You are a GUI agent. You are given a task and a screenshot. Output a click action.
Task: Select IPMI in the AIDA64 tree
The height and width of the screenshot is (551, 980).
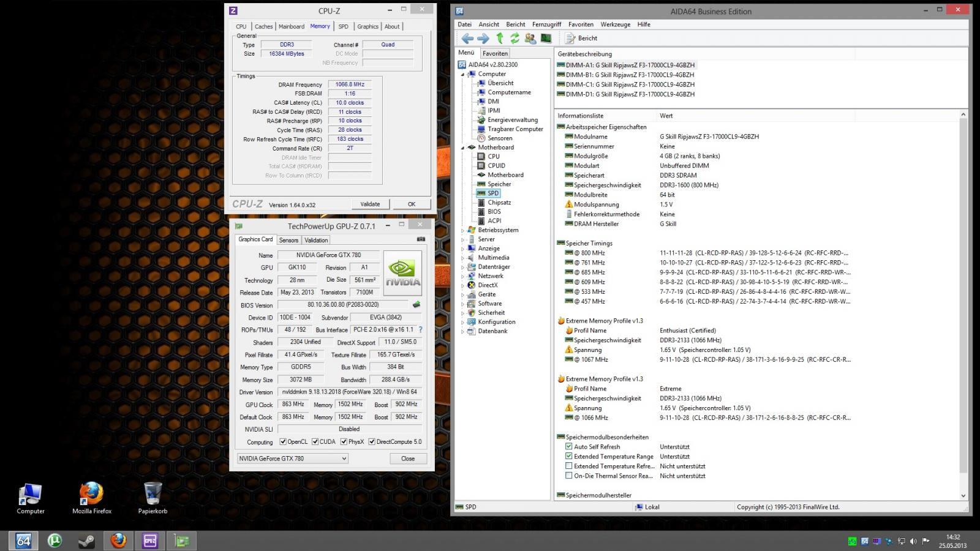coord(494,111)
